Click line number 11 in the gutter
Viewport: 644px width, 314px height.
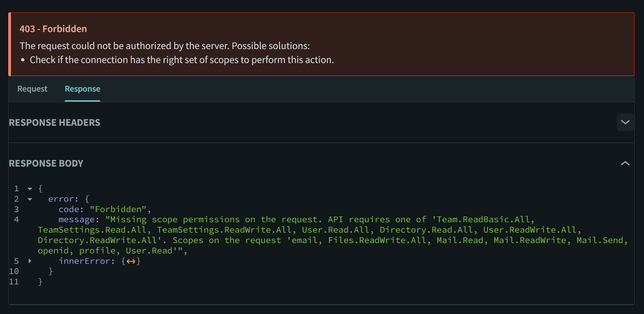tap(14, 282)
